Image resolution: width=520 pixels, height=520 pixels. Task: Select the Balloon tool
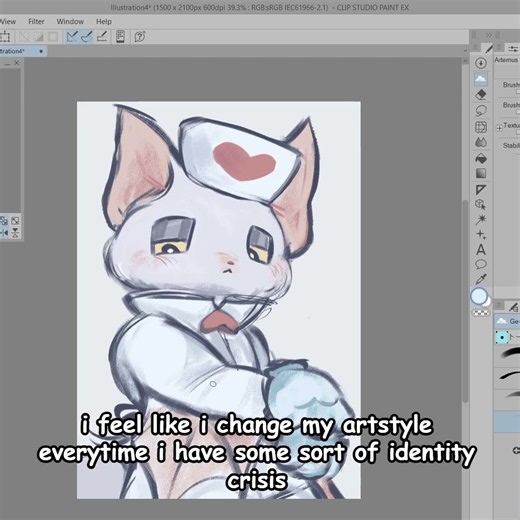480,264
